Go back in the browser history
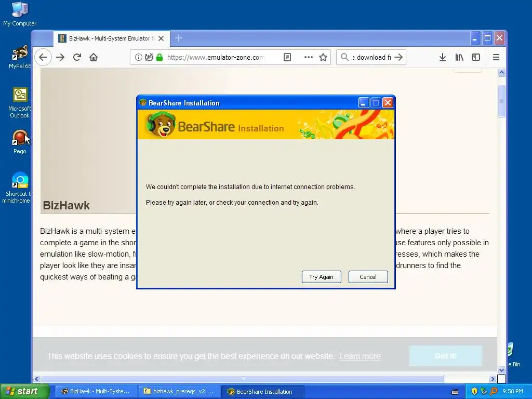 [43, 57]
